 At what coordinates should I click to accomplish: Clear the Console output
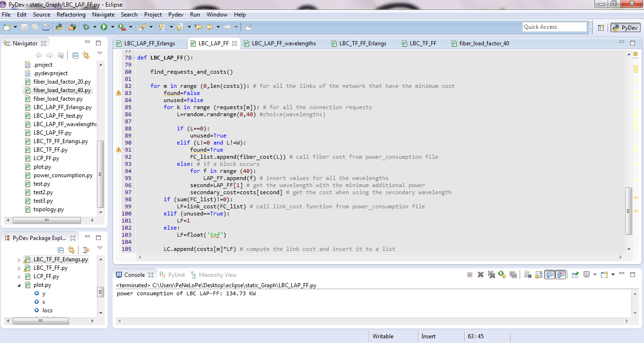[528, 274]
